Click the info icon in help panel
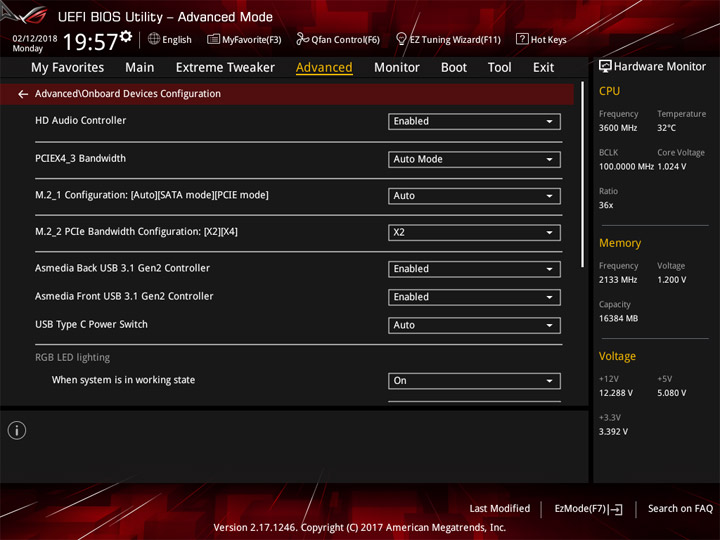 [x=17, y=430]
